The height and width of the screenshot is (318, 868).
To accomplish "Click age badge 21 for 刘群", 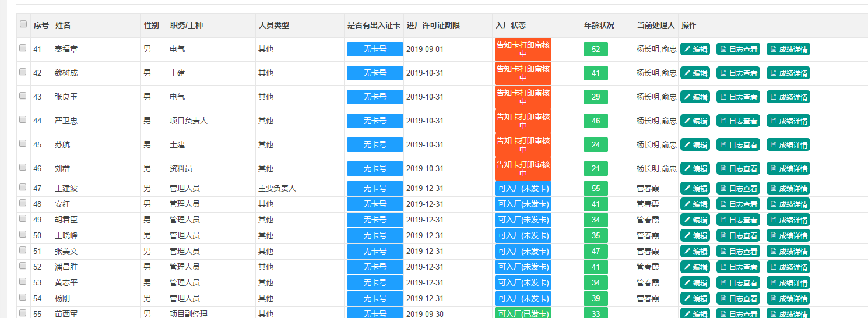I will pyautogui.click(x=596, y=168).
